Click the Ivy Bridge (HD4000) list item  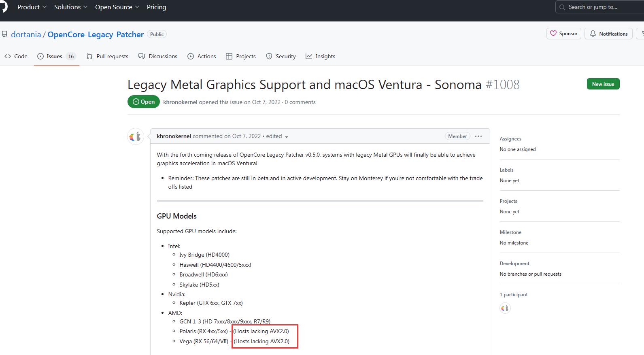[x=204, y=255]
